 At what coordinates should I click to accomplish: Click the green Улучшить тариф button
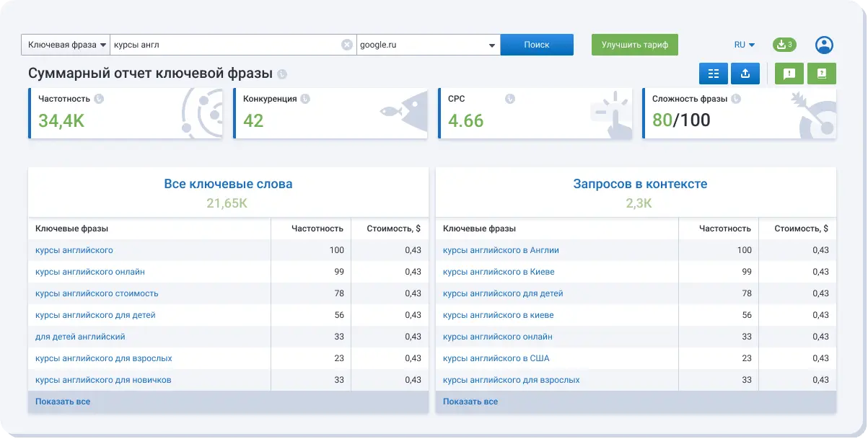[x=634, y=45]
